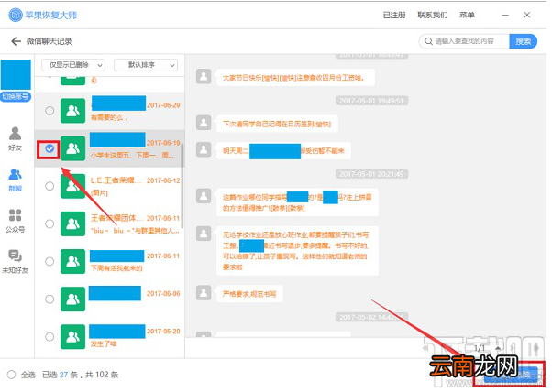Click sender avatar beside 大家节日快乐 message

(x=204, y=76)
